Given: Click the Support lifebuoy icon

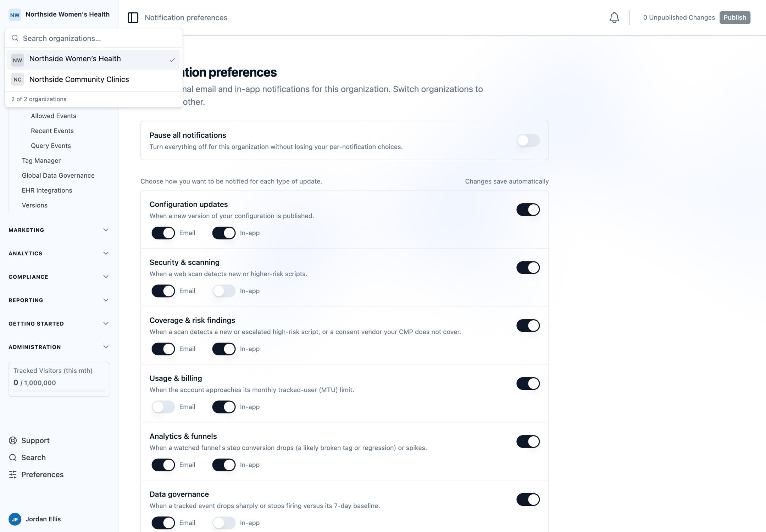Looking at the screenshot, I should (13, 440).
